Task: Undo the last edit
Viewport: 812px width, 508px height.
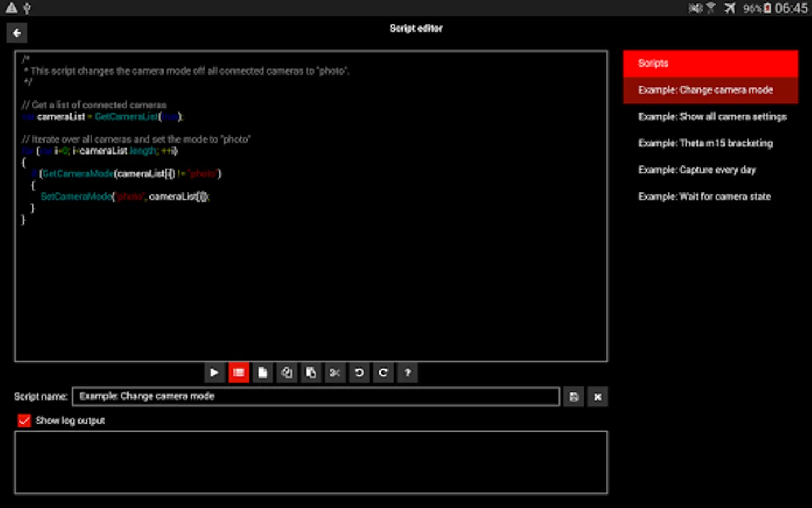Action: [359, 373]
